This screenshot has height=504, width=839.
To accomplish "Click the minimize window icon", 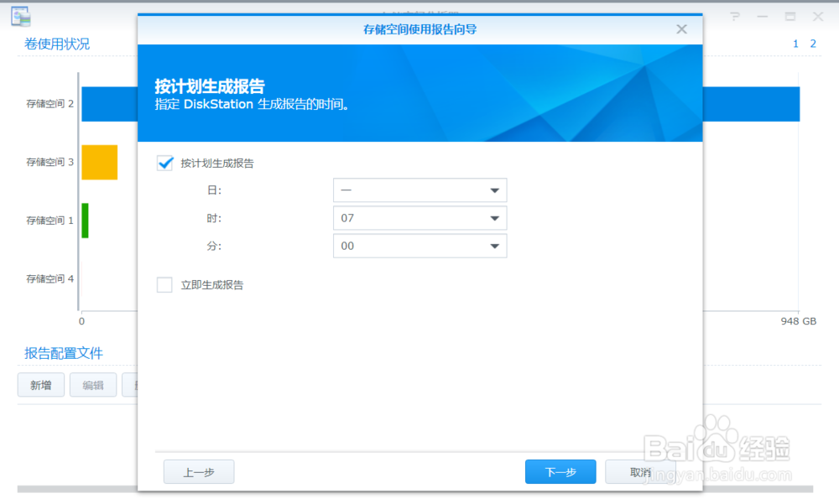I will [763, 15].
